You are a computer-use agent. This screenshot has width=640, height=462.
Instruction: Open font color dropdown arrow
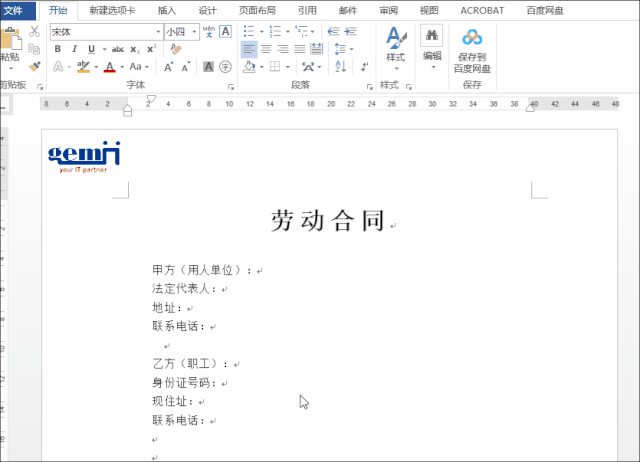pyautogui.click(x=122, y=67)
